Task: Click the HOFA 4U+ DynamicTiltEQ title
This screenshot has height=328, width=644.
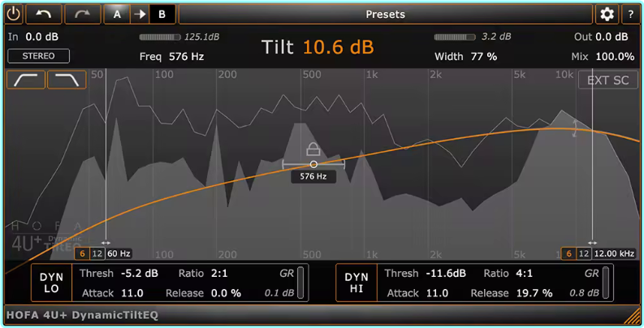Action: [x=82, y=315]
